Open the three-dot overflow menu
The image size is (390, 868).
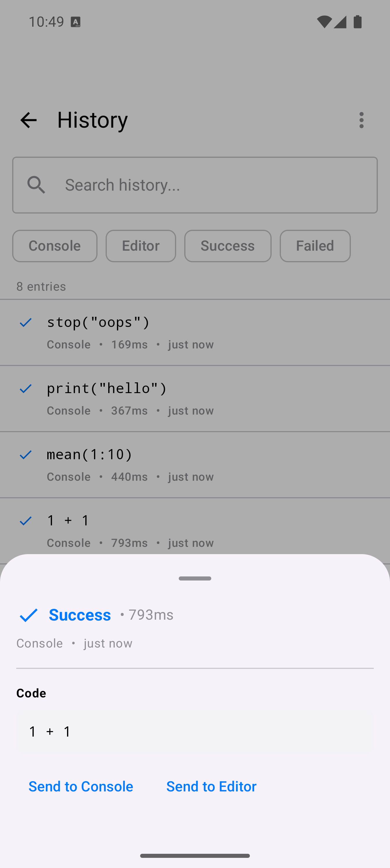click(x=361, y=120)
